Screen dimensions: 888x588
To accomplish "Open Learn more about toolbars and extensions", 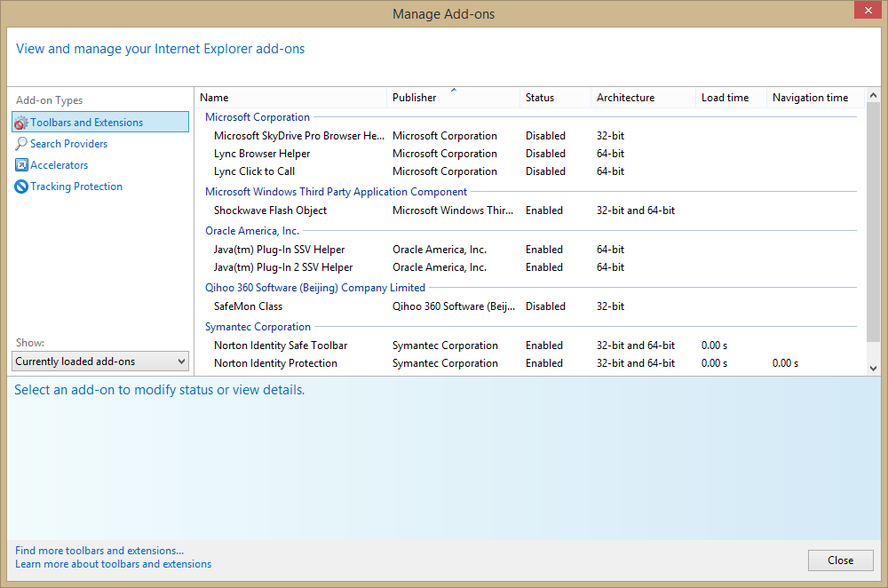I will pos(114,564).
